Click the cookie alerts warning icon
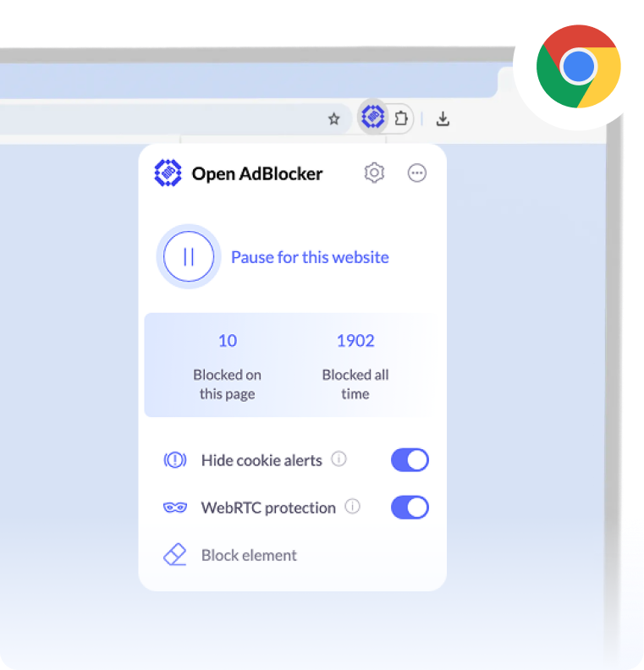 [x=175, y=460]
